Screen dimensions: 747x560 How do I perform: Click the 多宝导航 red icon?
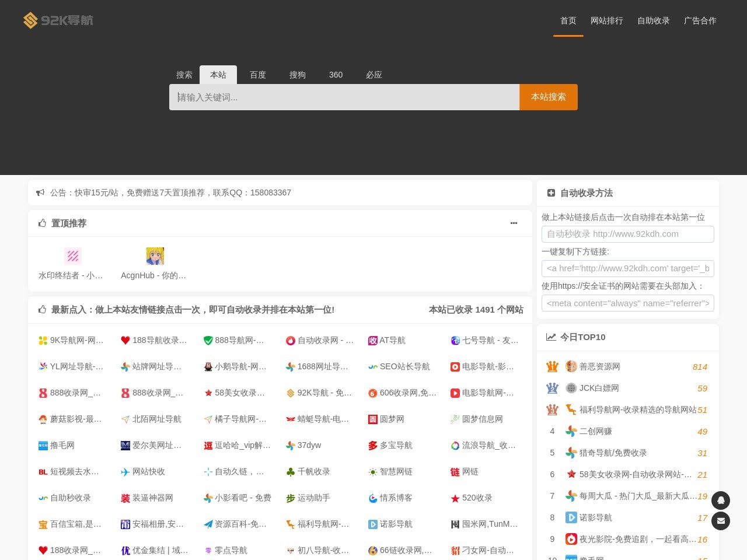tap(373, 445)
